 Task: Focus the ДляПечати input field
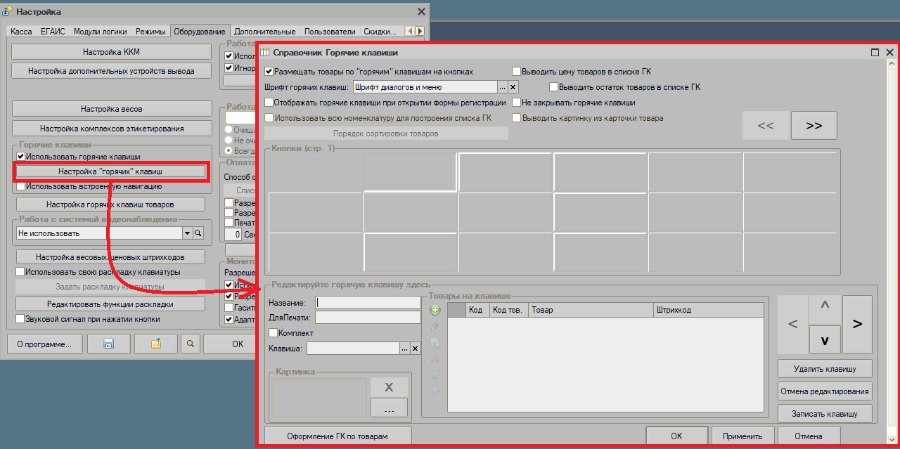(x=368, y=317)
